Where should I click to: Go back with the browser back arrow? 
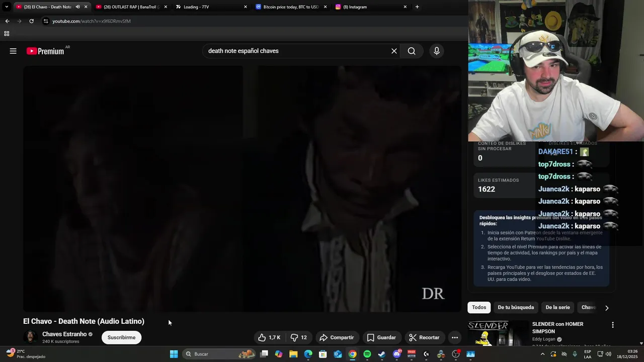click(x=7, y=21)
